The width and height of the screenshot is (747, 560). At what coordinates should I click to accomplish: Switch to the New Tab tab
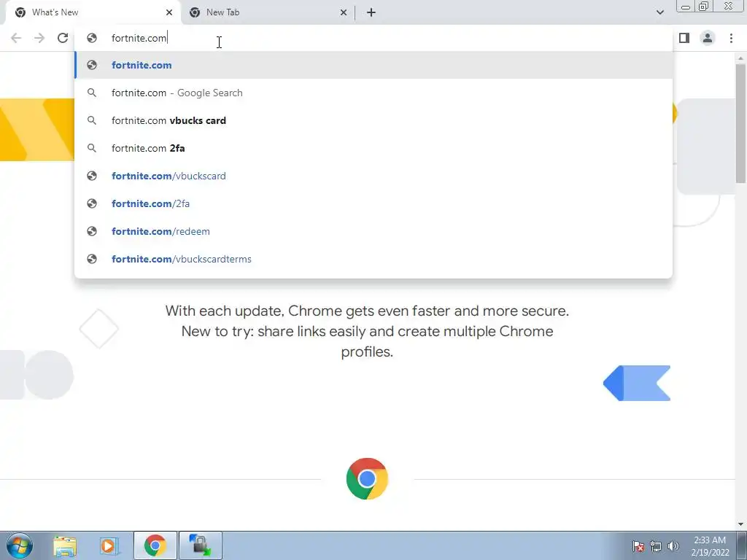[268, 12]
